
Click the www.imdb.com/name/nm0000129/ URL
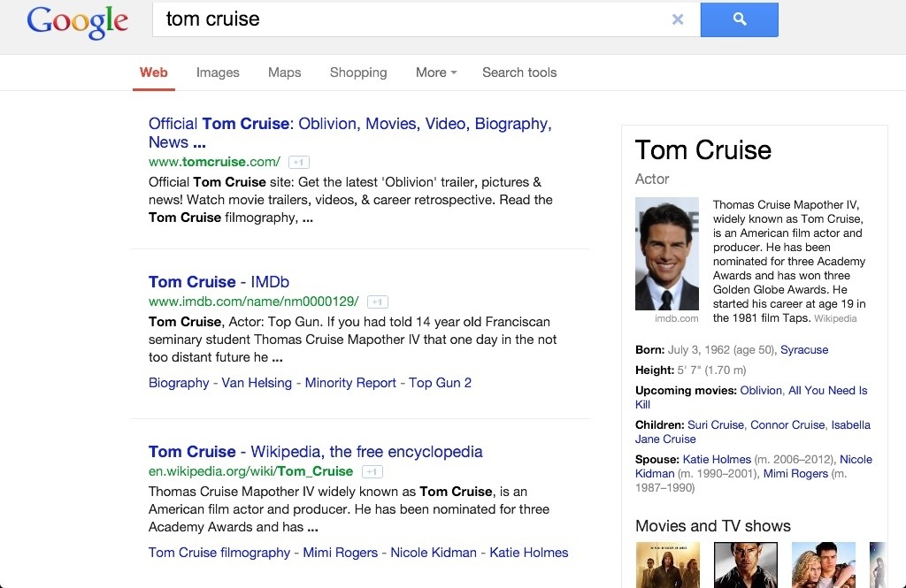(254, 302)
